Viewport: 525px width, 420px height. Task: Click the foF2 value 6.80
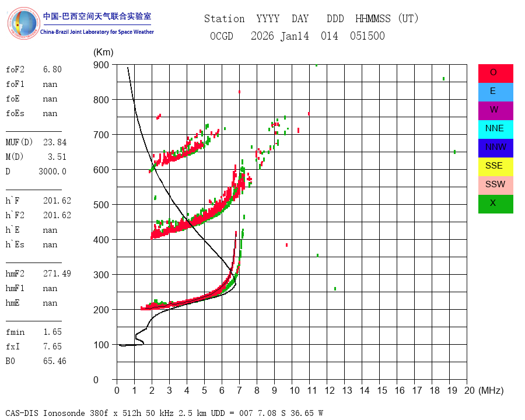[52, 69]
